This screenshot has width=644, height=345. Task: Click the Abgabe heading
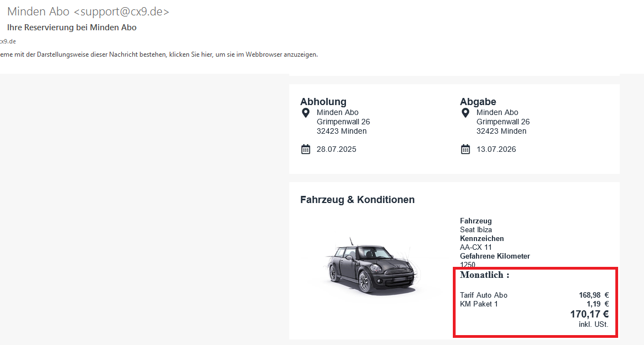[478, 102]
